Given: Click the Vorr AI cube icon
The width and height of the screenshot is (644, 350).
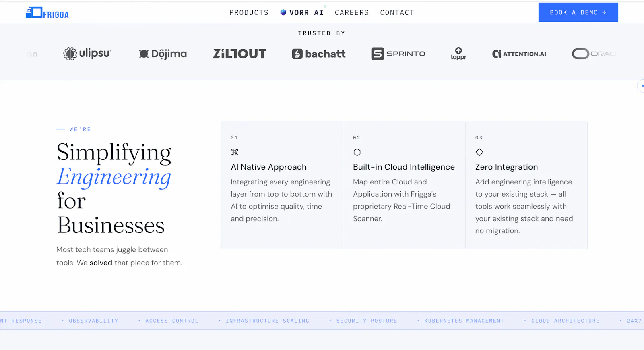Looking at the screenshot, I should (283, 12).
